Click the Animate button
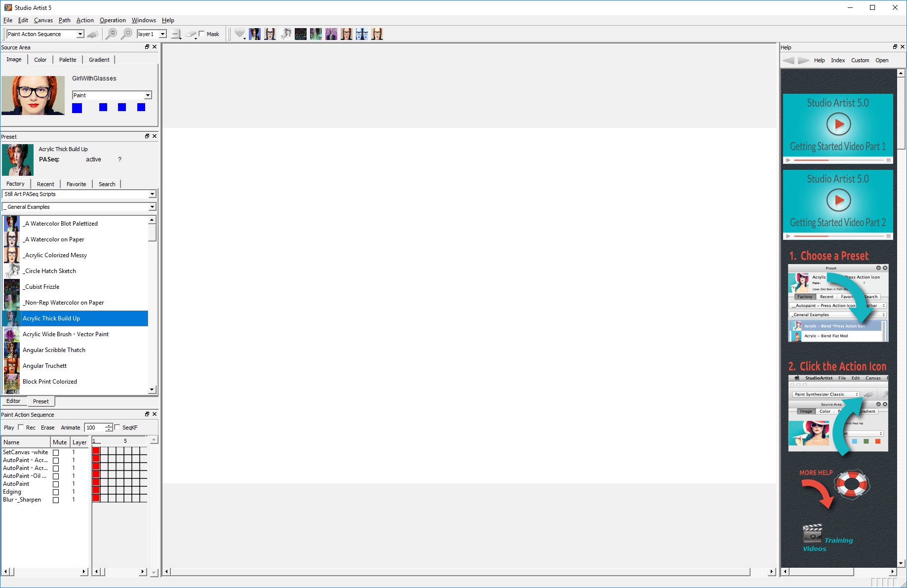The width and height of the screenshot is (907, 588). click(x=71, y=428)
